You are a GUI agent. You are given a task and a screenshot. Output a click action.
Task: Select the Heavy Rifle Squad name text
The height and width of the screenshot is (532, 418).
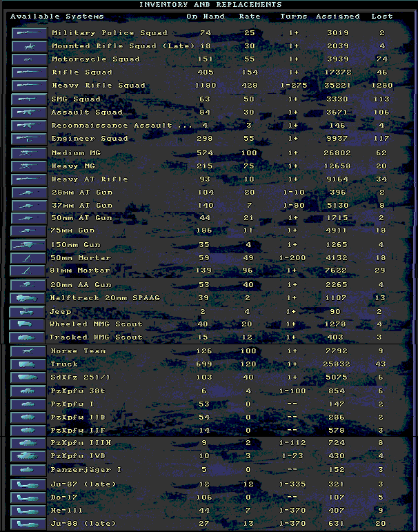99,86
